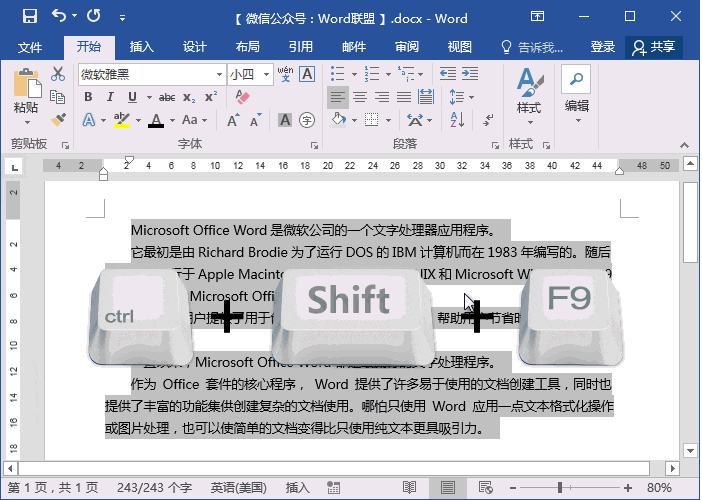Toggle Subscript formatting

tap(189, 98)
